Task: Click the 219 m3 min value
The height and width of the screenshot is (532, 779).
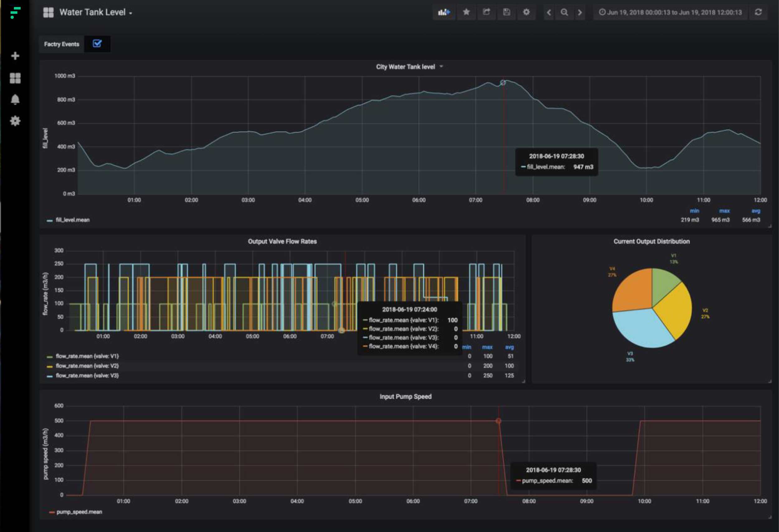Action: [690, 220]
